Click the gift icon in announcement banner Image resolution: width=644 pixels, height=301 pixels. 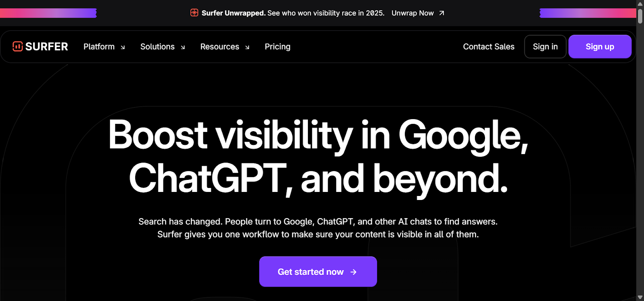(x=194, y=13)
